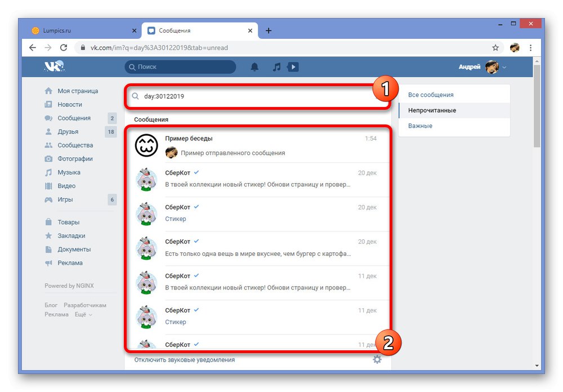Click the browser address bar URL

tap(159, 48)
